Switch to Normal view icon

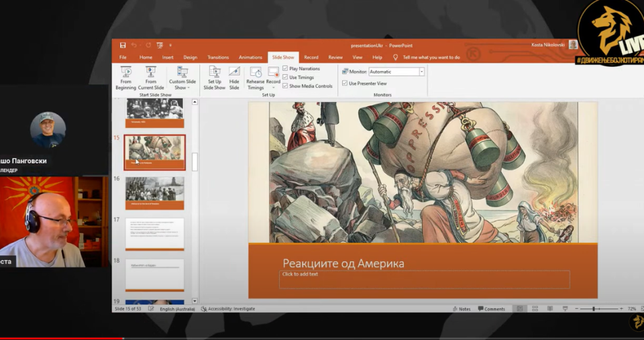coord(519,308)
